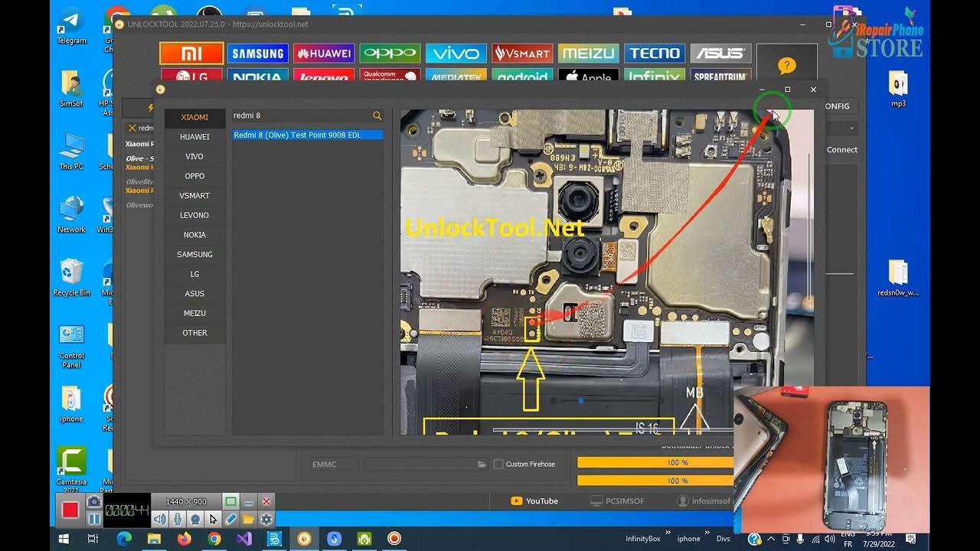Select the OPPO brand tile
Image resolution: width=980 pixels, height=551 pixels.
[390, 54]
